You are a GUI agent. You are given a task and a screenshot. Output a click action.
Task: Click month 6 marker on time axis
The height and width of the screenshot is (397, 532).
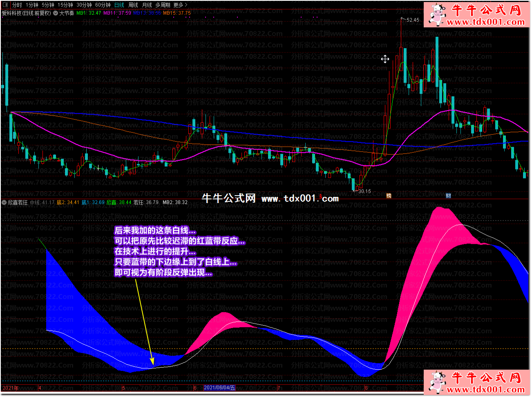(195, 388)
